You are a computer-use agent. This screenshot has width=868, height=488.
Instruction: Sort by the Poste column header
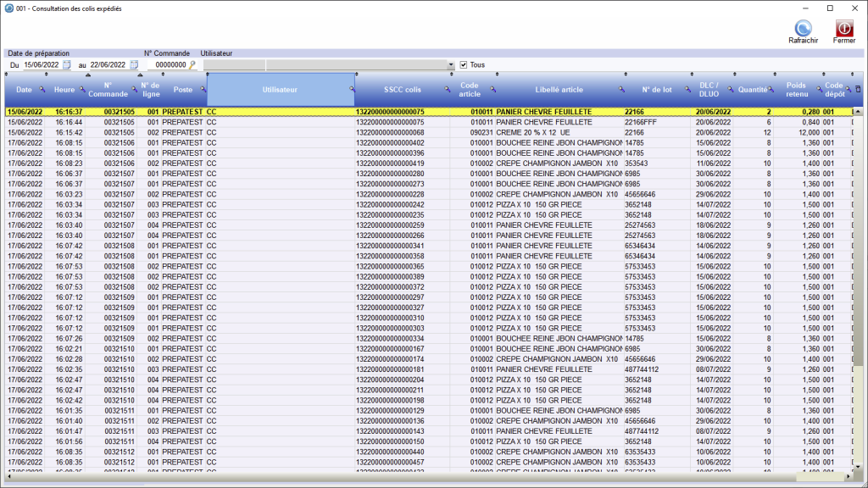[182, 90]
